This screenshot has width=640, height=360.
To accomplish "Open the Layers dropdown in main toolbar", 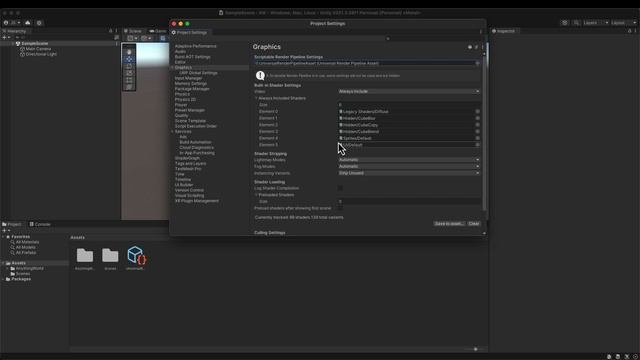I will (596, 23).
